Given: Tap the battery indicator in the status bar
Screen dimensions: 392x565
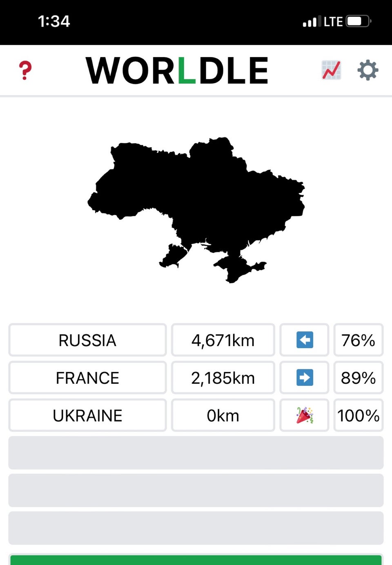Looking at the screenshot, I should click(x=359, y=21).
